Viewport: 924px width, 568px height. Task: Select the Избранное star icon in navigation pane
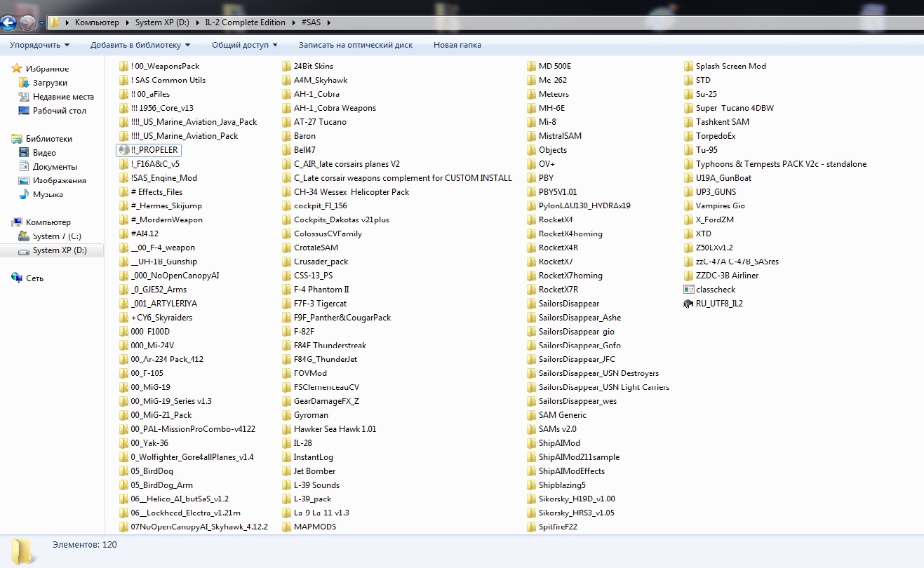click(17, 69)
